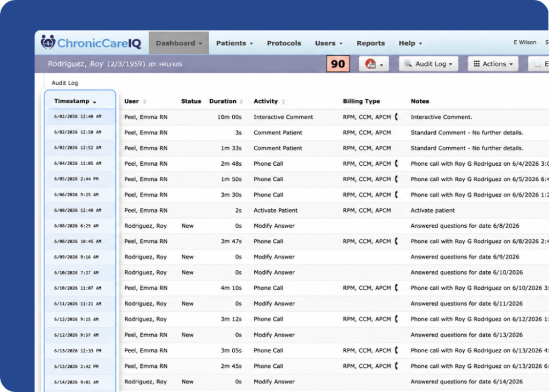Go to Protocols
Viewport: 549px width, 392px height.
click(x=284, y=43)
